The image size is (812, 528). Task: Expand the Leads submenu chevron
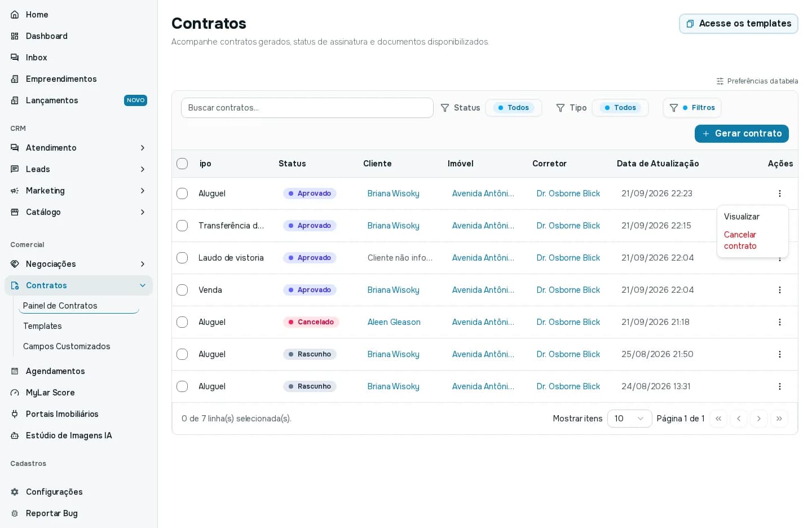tap(143, 169)
